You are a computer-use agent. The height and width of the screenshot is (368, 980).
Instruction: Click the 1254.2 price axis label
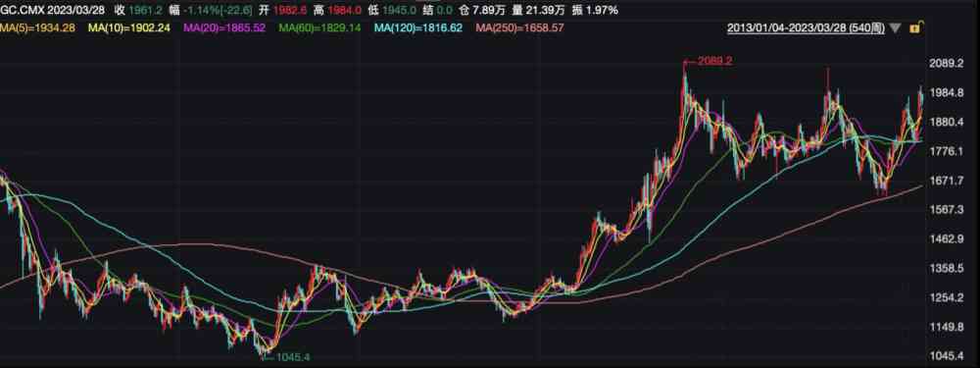click(948, 298)
